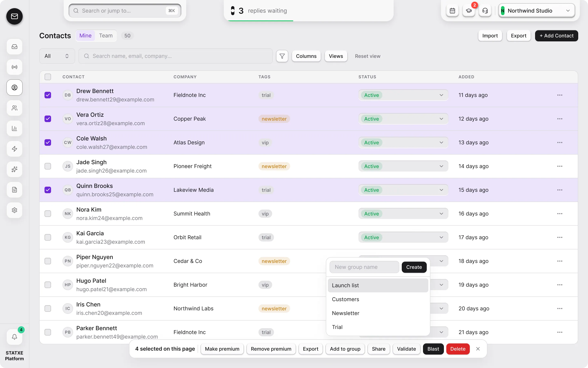Open the team users icon in sidebar
The width and height of the screenshot is (588, 368).
pos(14,108)
